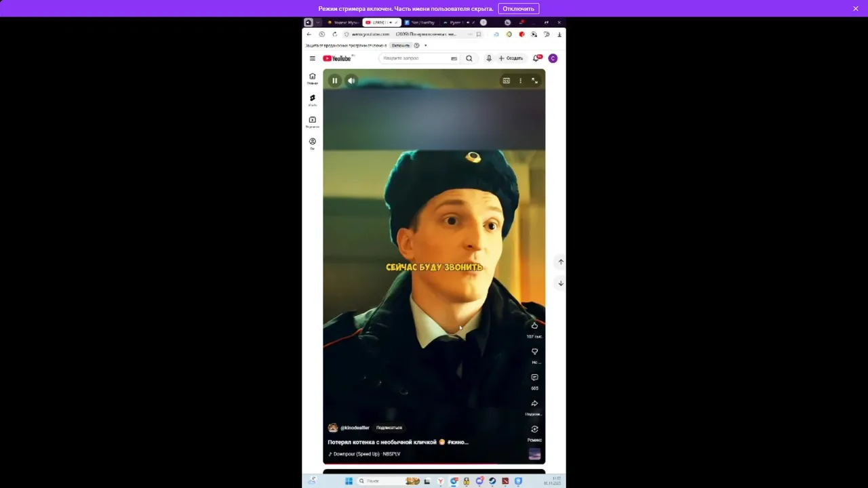Open the YouTube hamburger guide menu

click(313, 58)
